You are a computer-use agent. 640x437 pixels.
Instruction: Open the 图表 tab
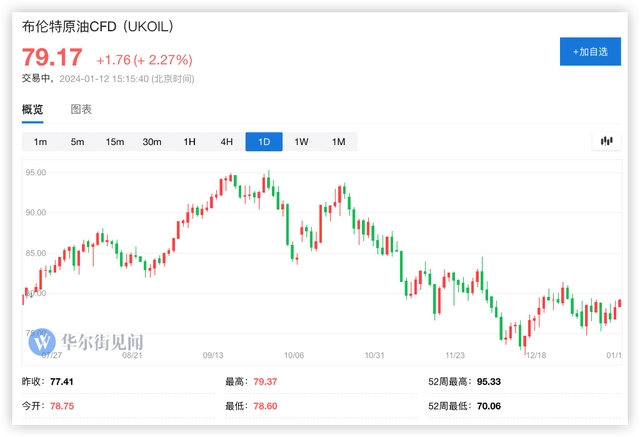click(81, 110)
